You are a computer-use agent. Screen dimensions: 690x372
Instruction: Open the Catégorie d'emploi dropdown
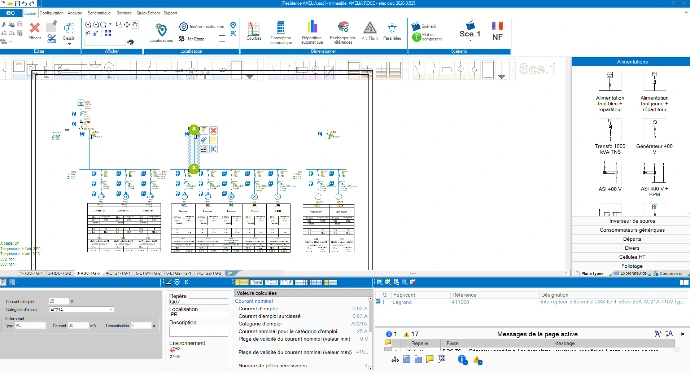click(81, 310)
